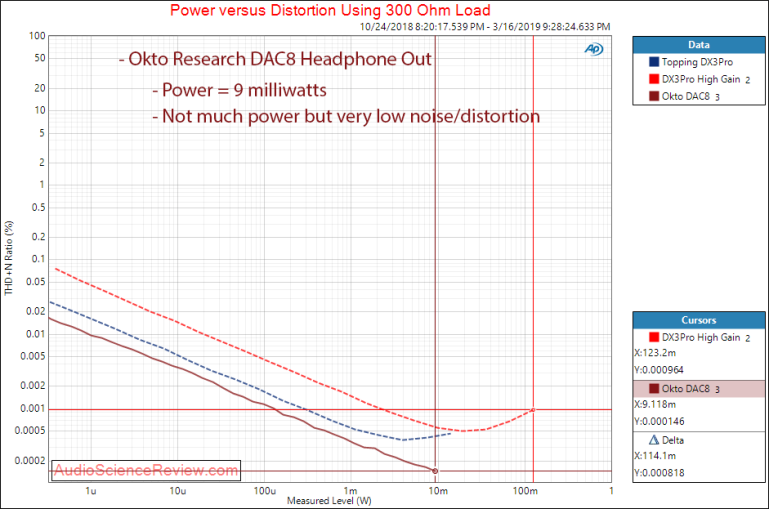Click the 1u tick label on X axis
This screenshot has width=769, height=509.
click(x=91, y=491)
